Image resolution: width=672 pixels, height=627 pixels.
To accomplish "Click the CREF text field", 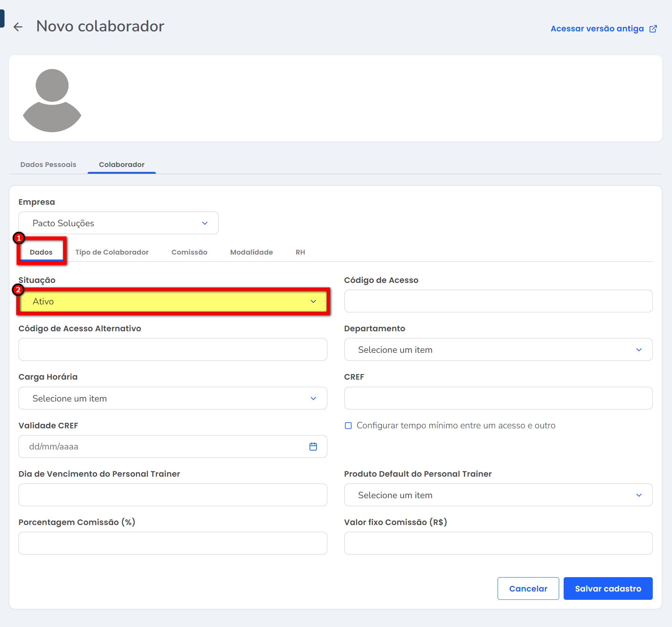I will click(x=498, y=398).
